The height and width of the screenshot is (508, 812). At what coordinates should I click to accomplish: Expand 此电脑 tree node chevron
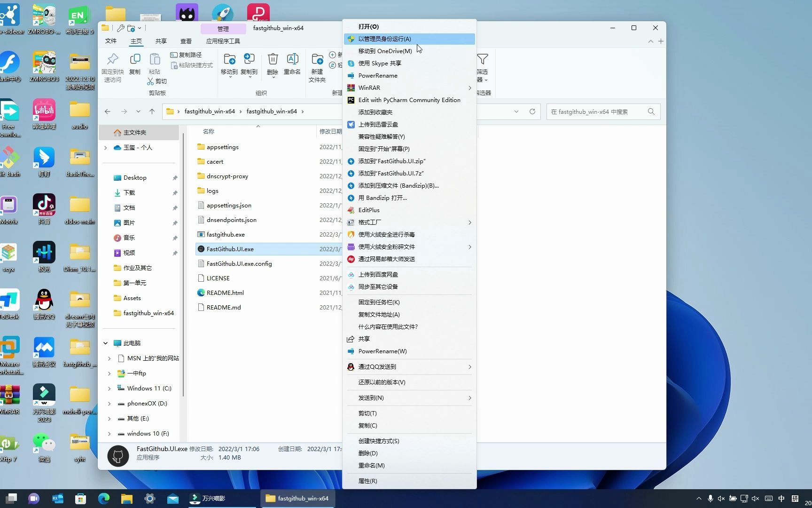tap(106, 343)
